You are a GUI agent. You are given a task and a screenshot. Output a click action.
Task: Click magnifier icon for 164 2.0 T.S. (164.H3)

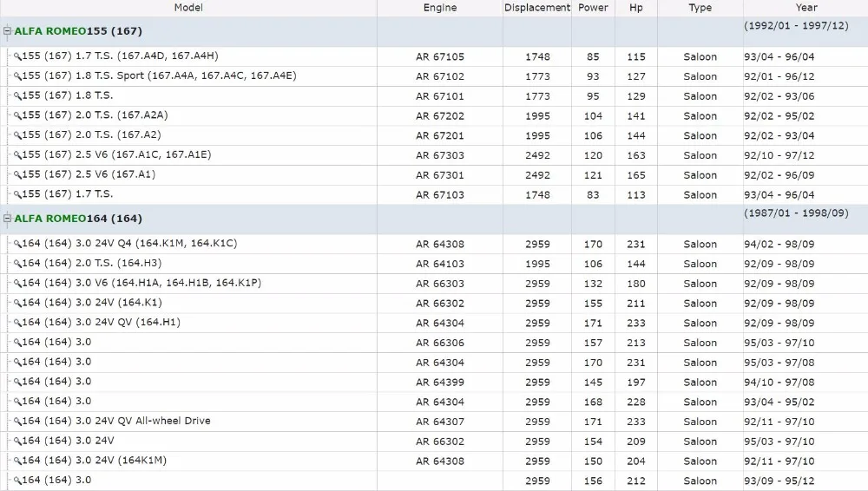17,264
